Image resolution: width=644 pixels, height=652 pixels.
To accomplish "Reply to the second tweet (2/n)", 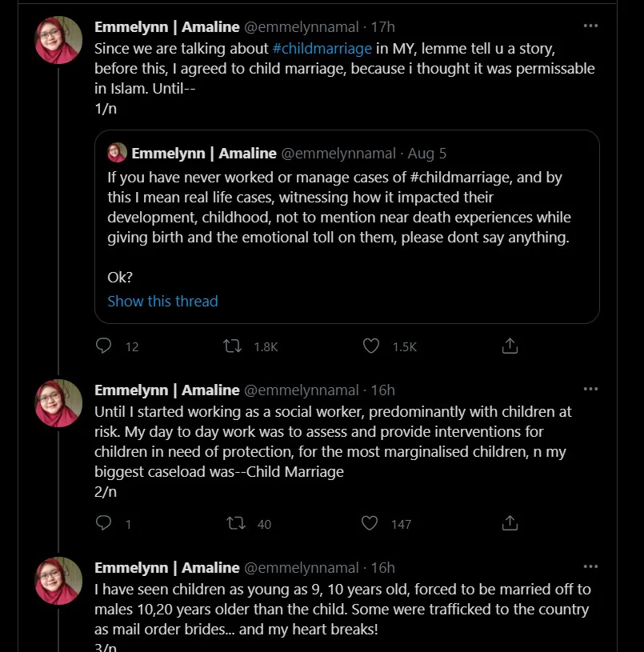I will pyautogui.click(x=104, y=523).
